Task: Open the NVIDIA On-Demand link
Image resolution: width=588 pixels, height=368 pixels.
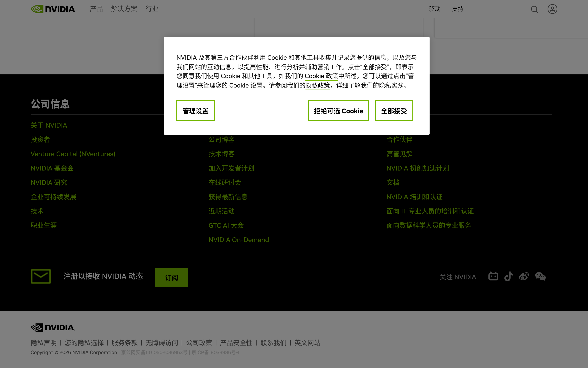Action: tap(239, 240)
